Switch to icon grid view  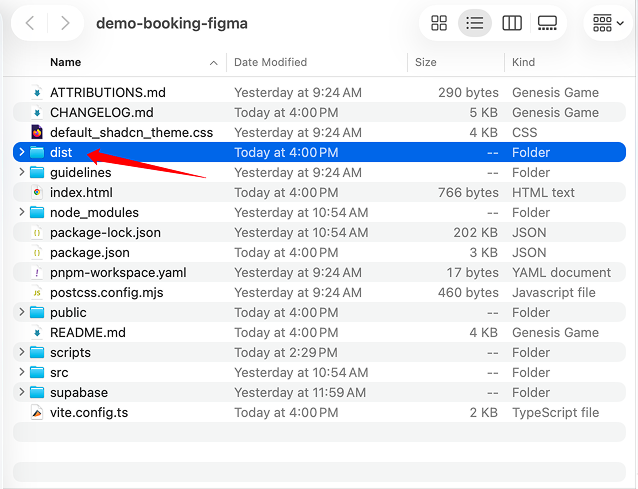pos(439,23)
